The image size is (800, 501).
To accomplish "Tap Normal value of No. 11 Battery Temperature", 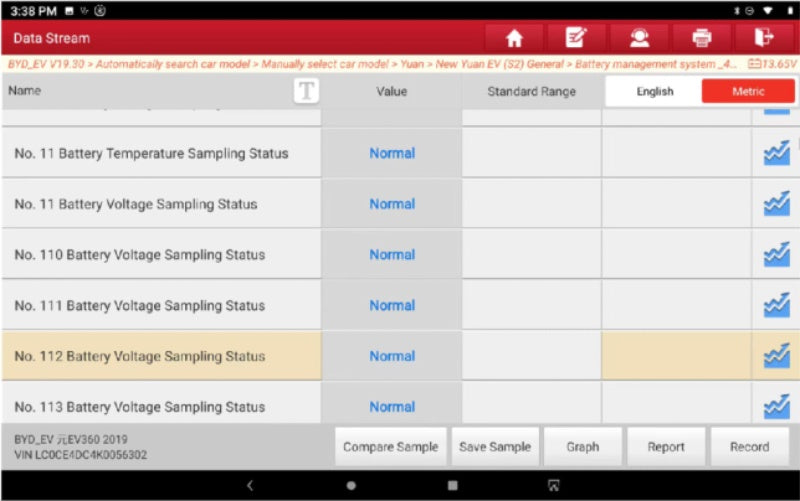I will pos(392,153).
